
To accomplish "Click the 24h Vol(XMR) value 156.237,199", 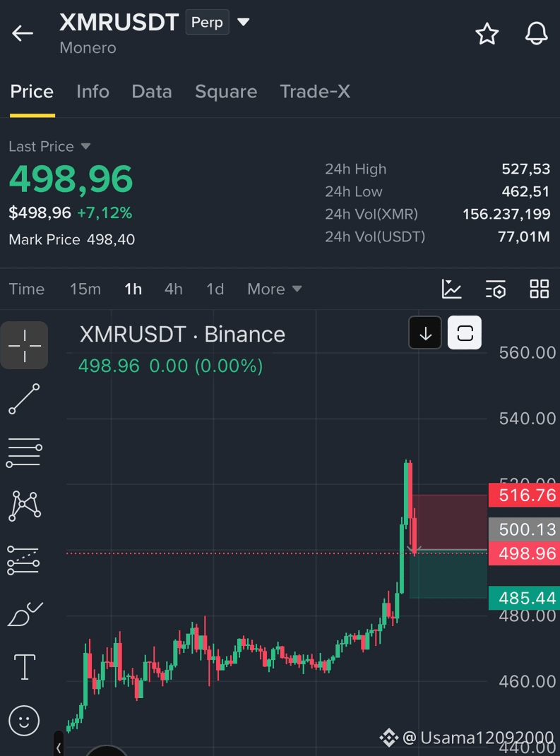I will coord(506,214).
